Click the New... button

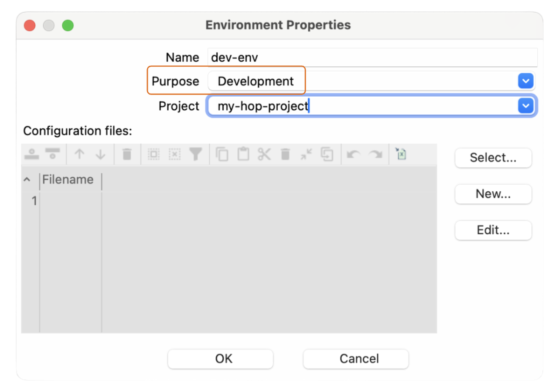[x=493, y=194]
